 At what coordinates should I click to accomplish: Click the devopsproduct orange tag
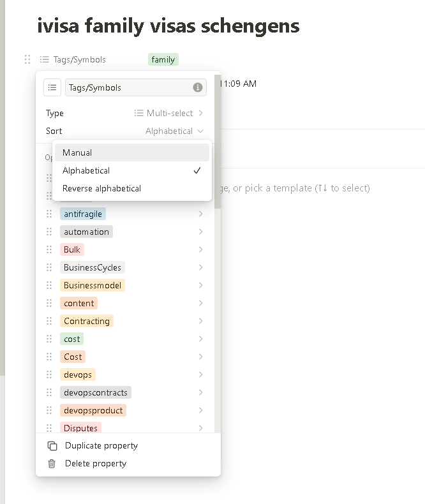click(x=93, y=410)
